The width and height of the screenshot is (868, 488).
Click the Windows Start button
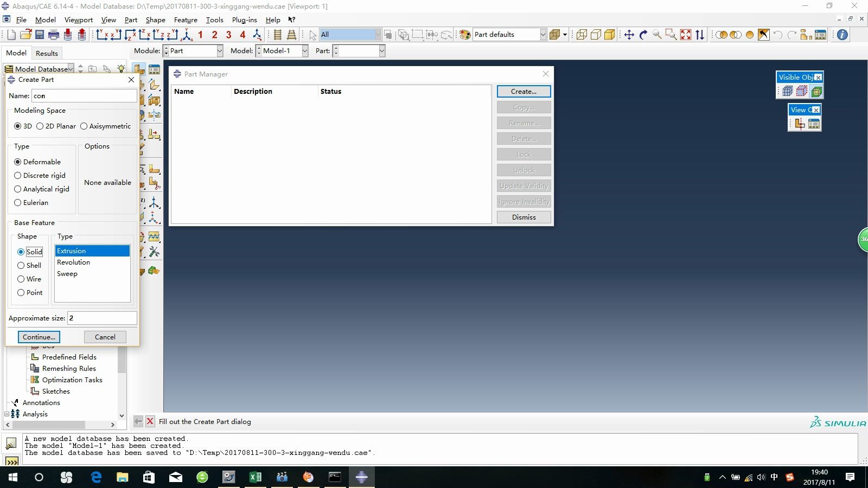tap(12, 477)
